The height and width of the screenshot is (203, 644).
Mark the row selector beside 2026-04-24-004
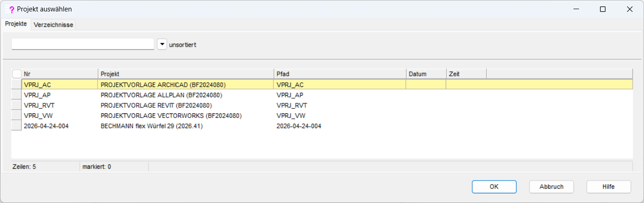16,126
